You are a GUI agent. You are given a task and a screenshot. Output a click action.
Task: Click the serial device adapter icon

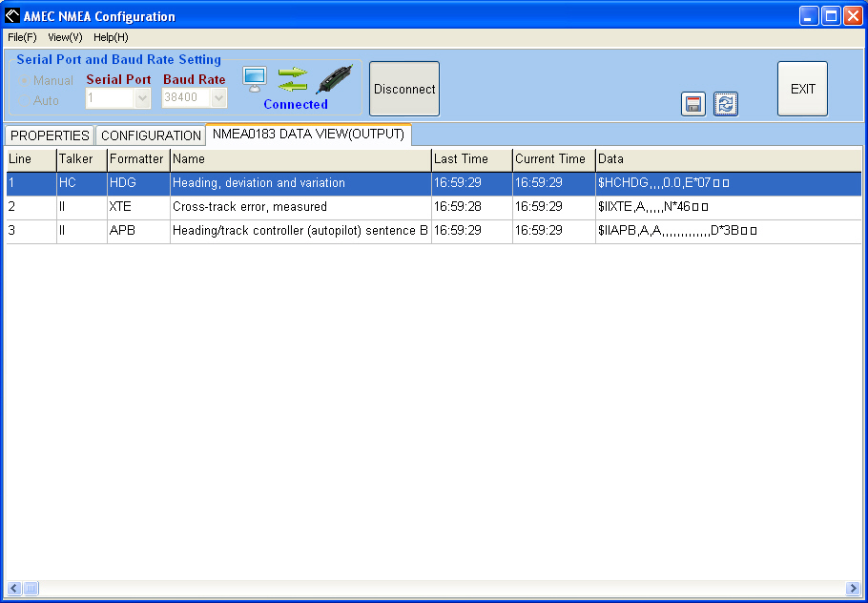(x=334, y=79)
